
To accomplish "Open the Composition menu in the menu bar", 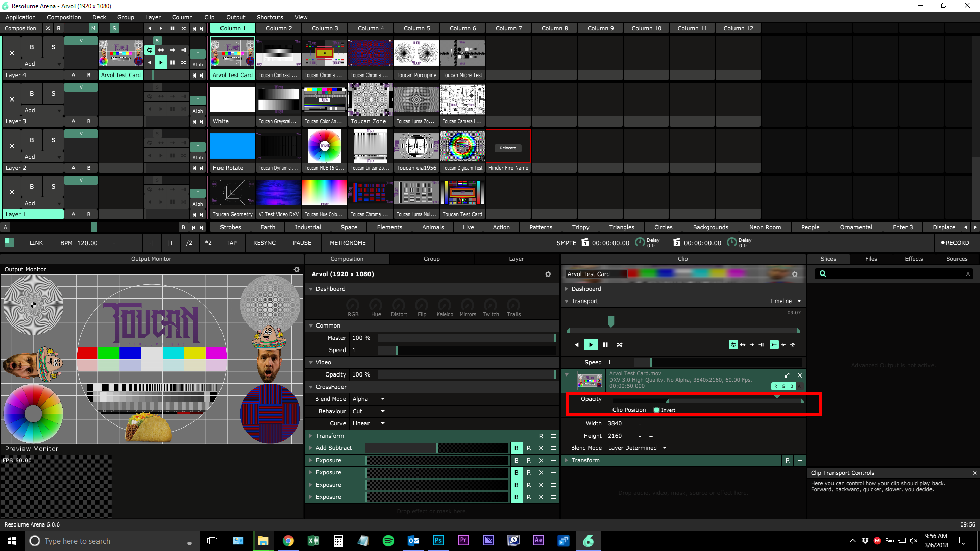I will point(64,17).
